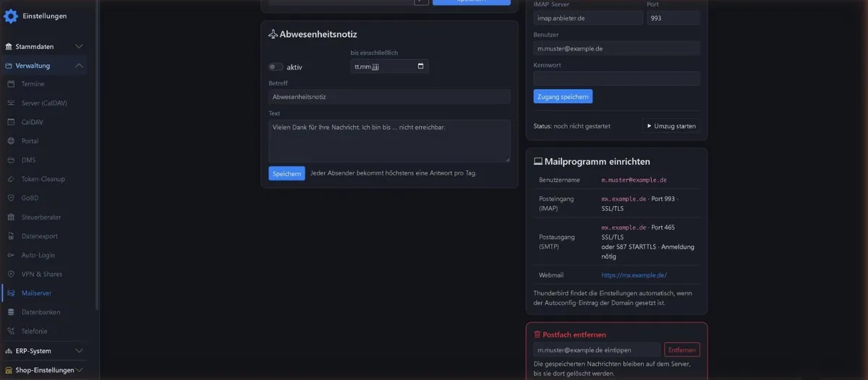868x380 pixels.
Task: Click the trash icon beside Postfach entfernen
Action: (537, 334)
